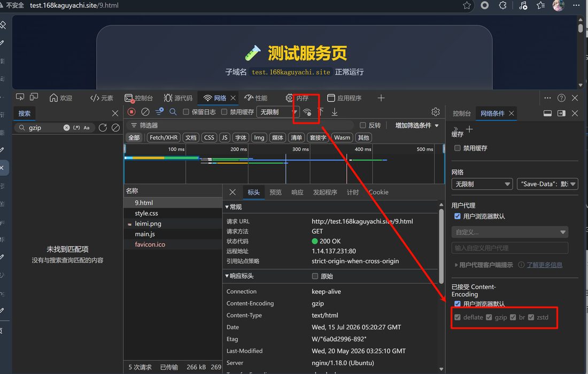Click the custom user agent input
The image size is (588, 374).
pos(510,248)
